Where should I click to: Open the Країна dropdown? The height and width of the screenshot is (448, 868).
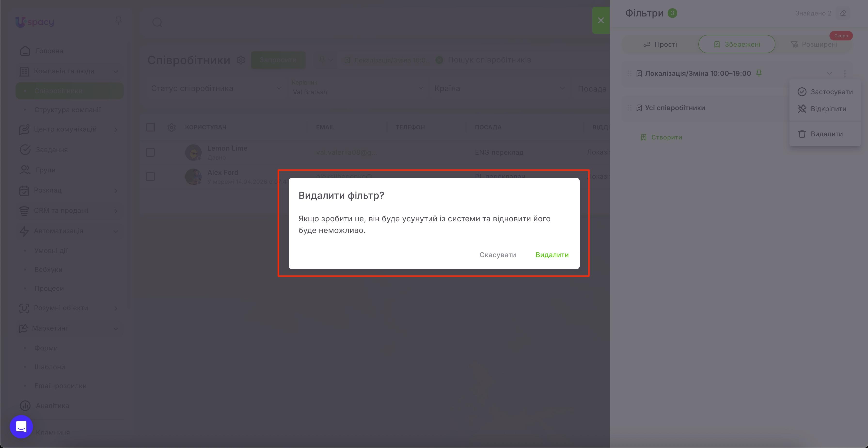tap(499, 88)
